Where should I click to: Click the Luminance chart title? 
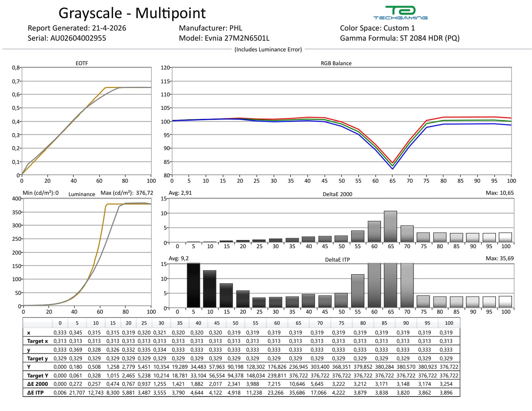82,194
